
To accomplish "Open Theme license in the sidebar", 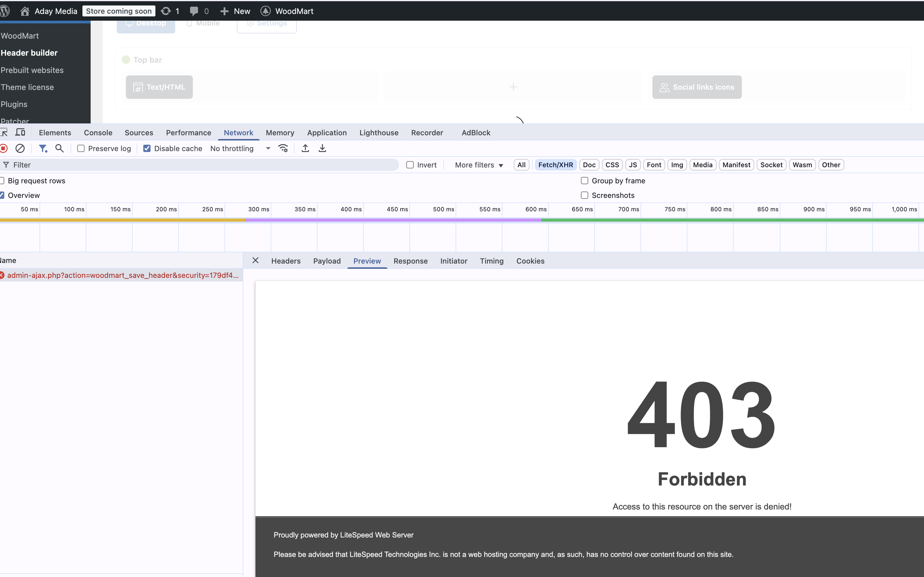I will [x=27, y=87].
